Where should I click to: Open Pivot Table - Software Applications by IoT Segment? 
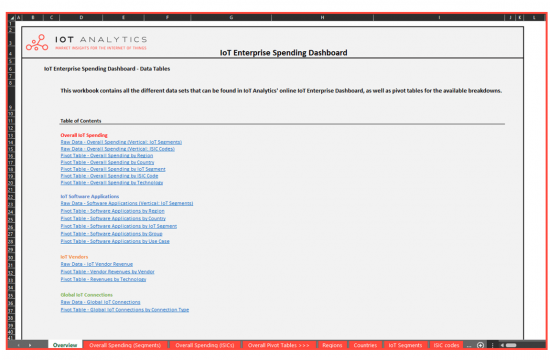119,226
